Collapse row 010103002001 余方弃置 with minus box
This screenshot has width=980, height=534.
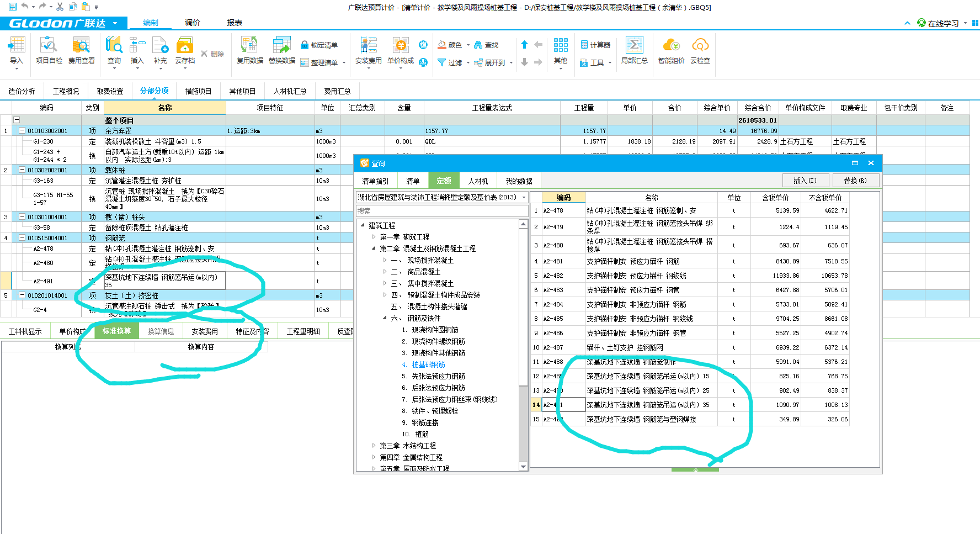click(22, 131)
